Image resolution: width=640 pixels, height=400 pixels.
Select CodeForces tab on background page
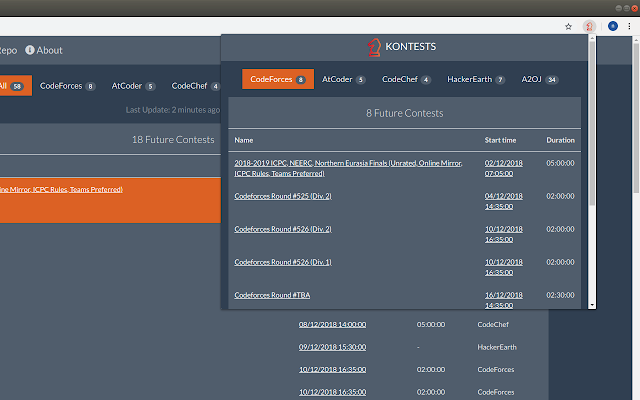click(x=67, y=86)
